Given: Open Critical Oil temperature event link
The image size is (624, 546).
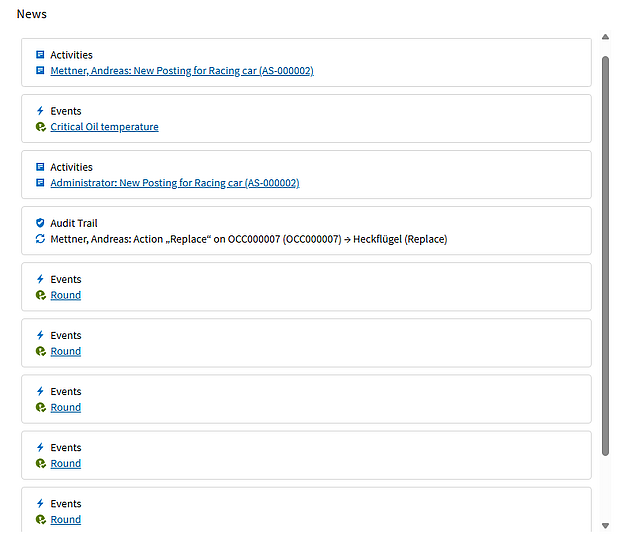Looking at the screenshot, I should tap(104, 127).
